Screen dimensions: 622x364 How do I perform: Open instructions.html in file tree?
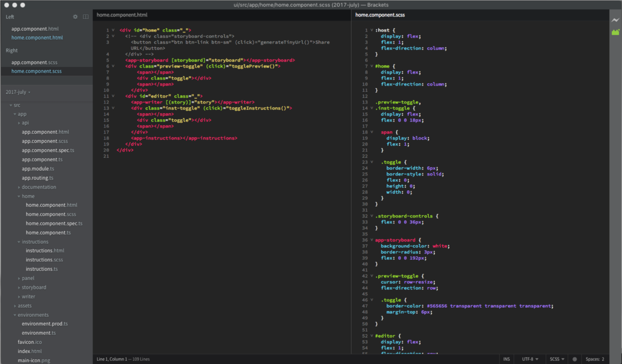[45, 251]
